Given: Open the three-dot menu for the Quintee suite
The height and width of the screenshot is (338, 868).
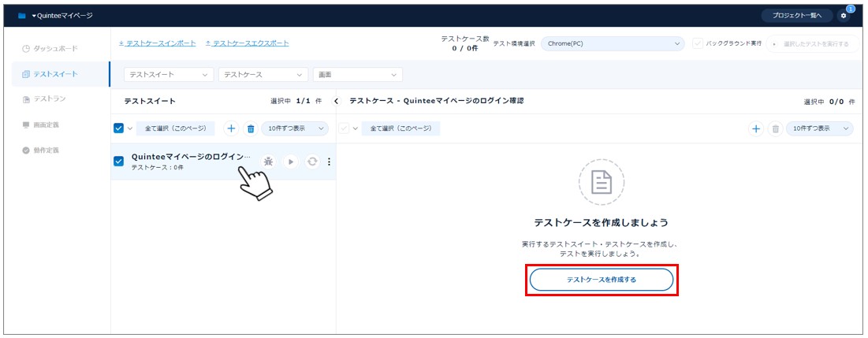Looking at the screenshot, I should point(329,162).
